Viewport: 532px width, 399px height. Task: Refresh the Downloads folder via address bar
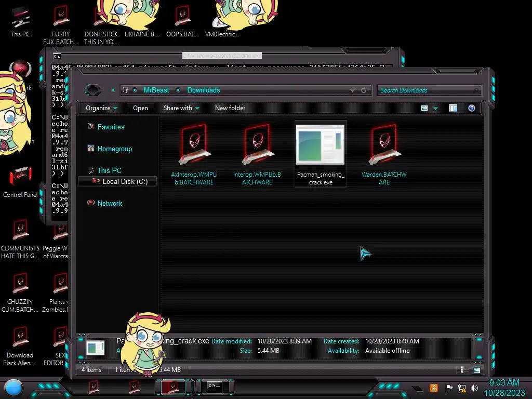point(364,90)
